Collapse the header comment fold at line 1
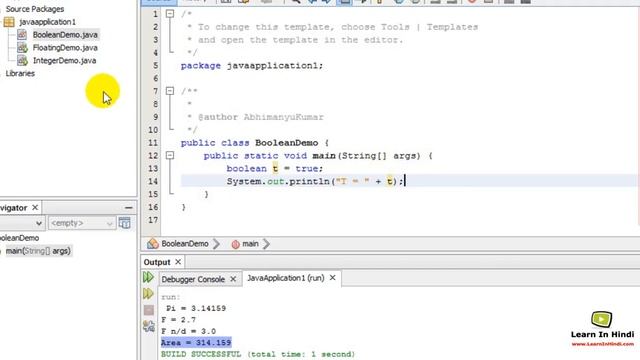 click(170, 14)
